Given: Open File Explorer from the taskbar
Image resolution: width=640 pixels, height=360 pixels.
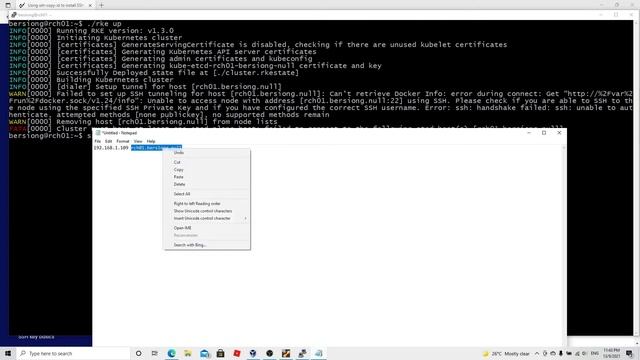Looking at the screenshot, I should (188, 353).
